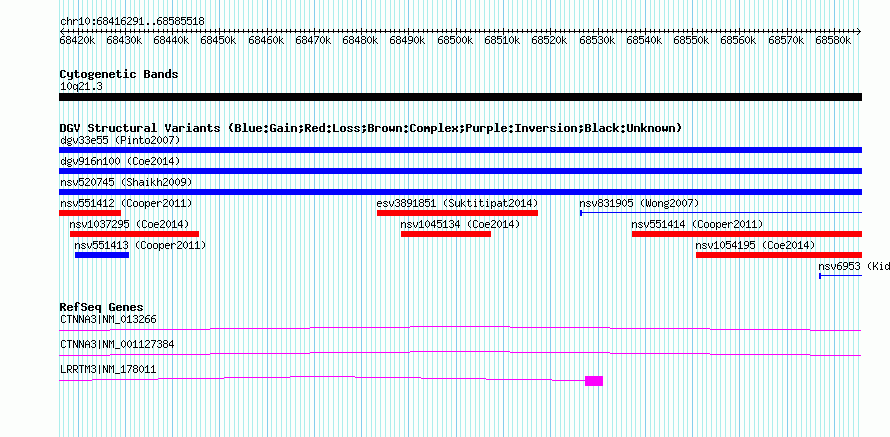This screenshot has width=890, height=437.
Task: Click the 68500k ruler position
Action: pyautogui.click(x=455, y=40)
